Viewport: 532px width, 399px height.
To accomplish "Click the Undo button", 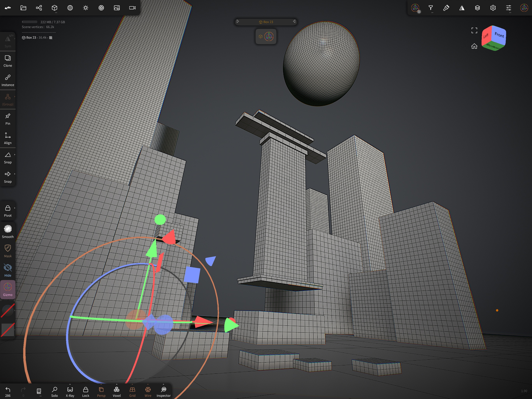I will tap(8, 391).
